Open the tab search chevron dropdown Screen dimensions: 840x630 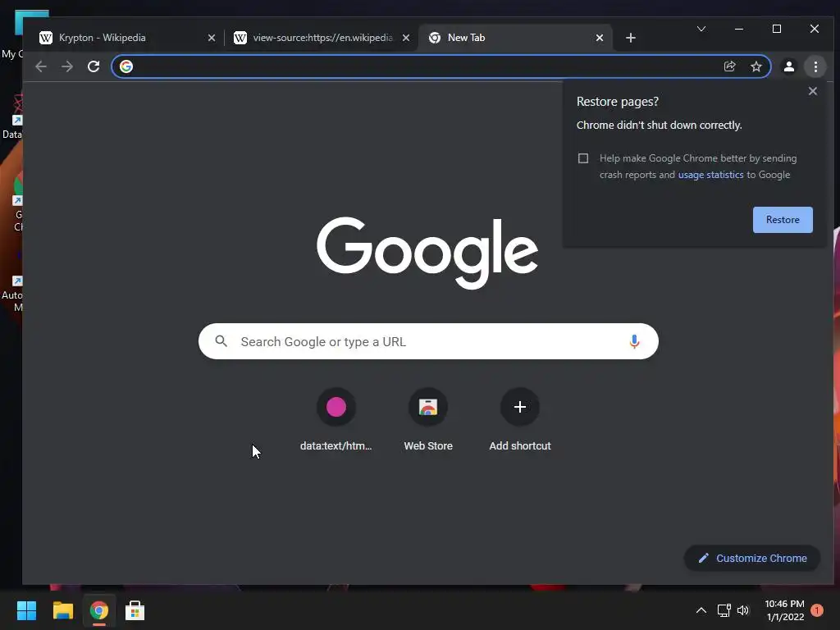(701, 29)
